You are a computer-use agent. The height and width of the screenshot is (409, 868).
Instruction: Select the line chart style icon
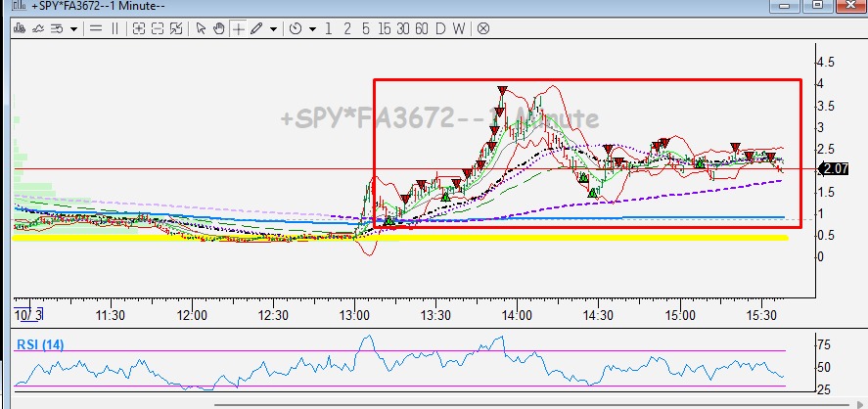pos(38,28)
